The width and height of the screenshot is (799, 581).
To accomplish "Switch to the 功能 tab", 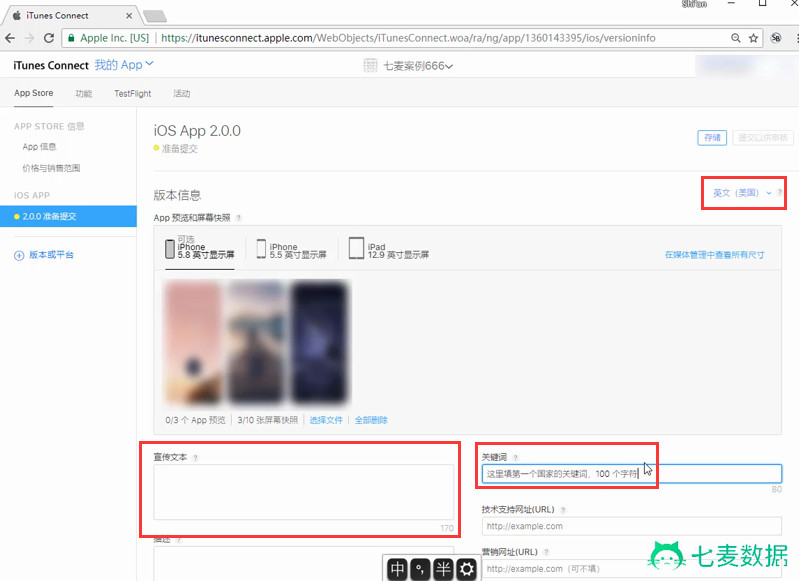I will click(84, 93).
